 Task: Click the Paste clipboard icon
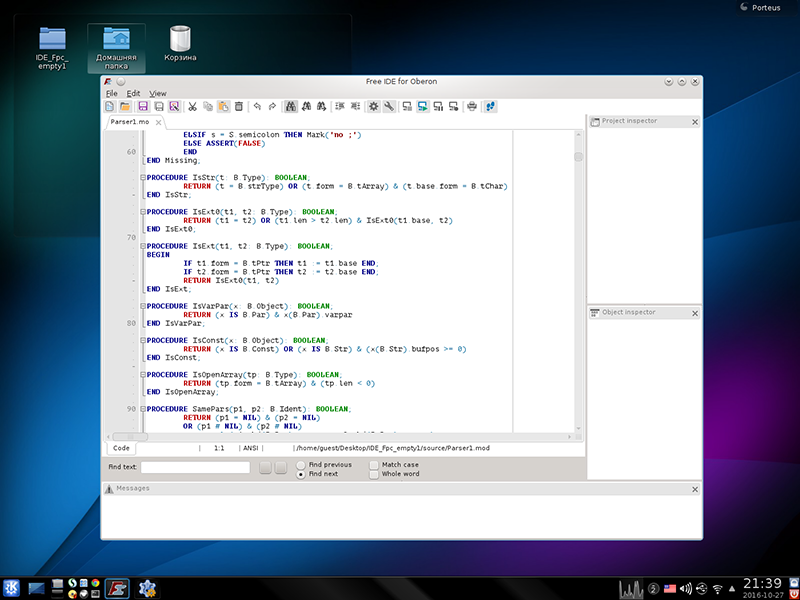tap(224, 106)
